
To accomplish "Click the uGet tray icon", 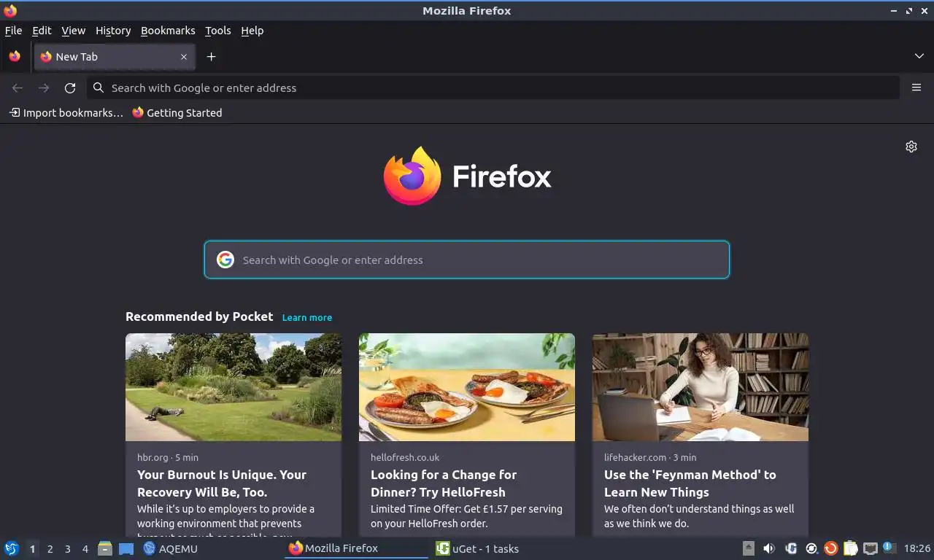I will click(x=790, y=548).
